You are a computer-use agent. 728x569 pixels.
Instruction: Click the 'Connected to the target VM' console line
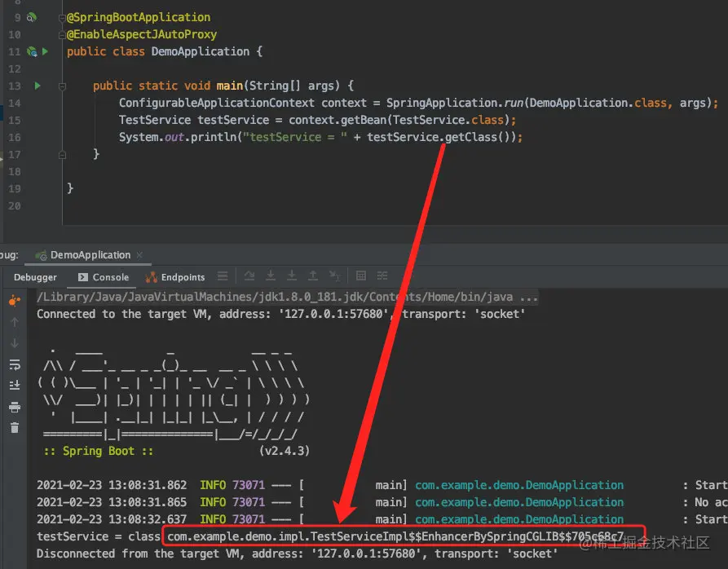281,314
